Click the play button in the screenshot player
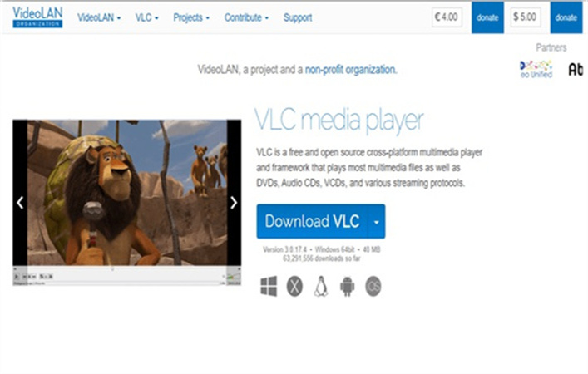This screenshot has width=588, height=374. [17, 277]
